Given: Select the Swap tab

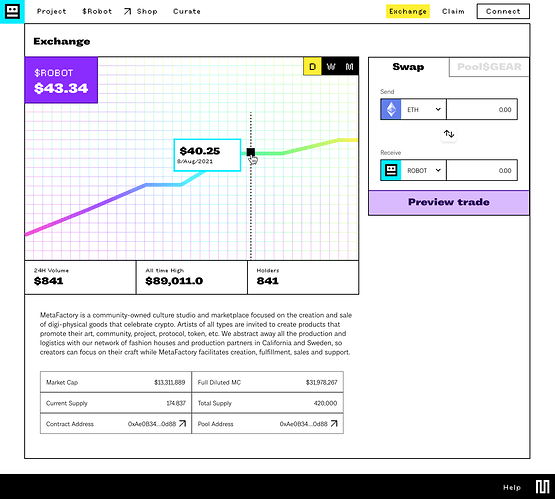Looking at the screenshot, I should pos(408,67).
